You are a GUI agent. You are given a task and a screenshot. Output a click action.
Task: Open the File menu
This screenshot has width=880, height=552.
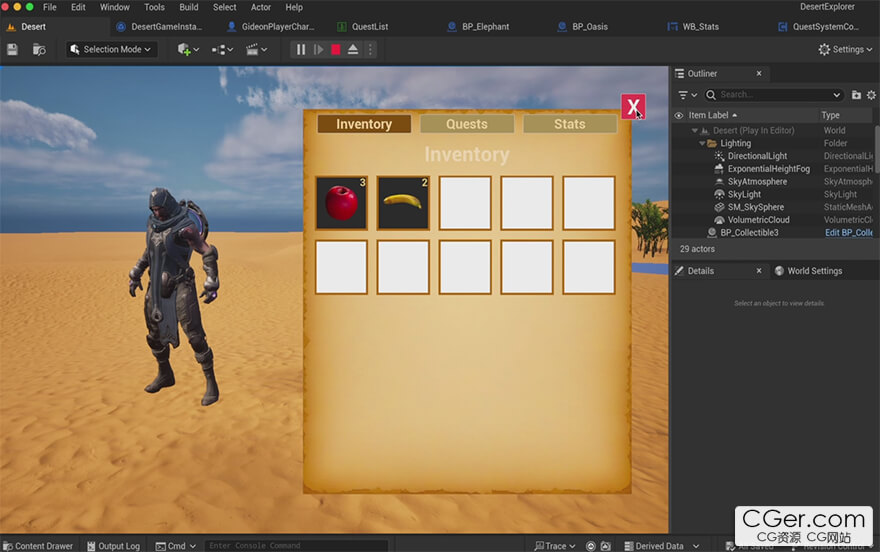[50, 7]
